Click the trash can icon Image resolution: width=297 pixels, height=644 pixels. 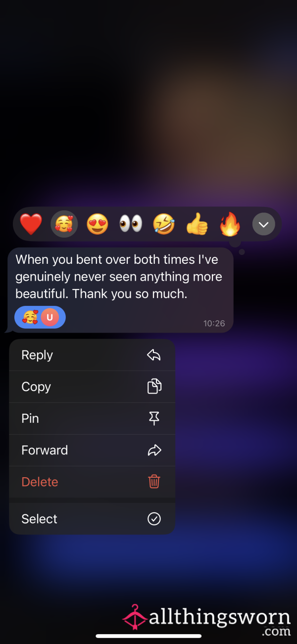pos(154,481)
